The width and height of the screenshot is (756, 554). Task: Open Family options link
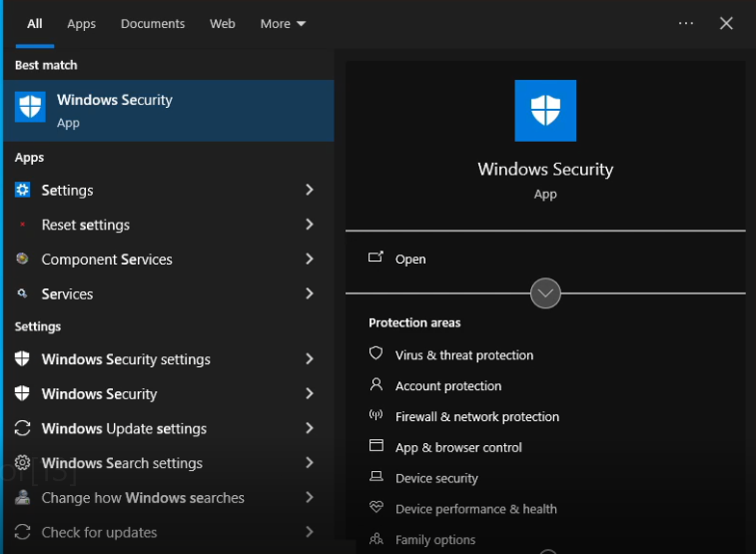435,540
